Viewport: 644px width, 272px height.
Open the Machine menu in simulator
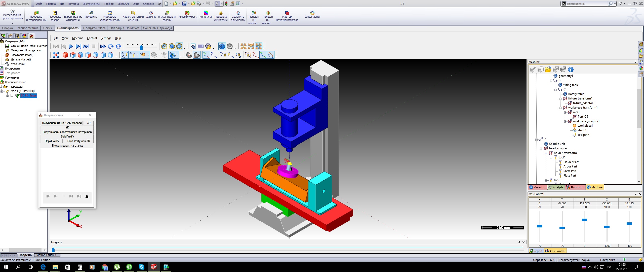(x=77, y=38)
